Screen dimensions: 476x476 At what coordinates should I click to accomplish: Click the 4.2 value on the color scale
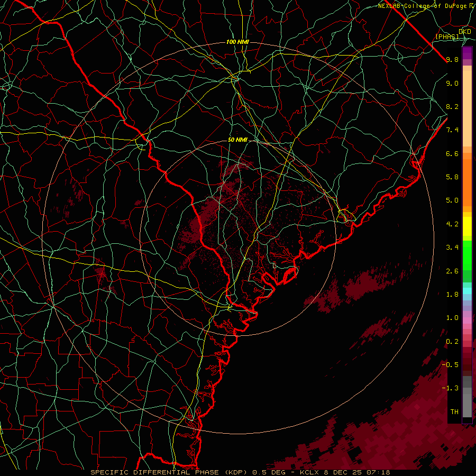pos(452,224)
